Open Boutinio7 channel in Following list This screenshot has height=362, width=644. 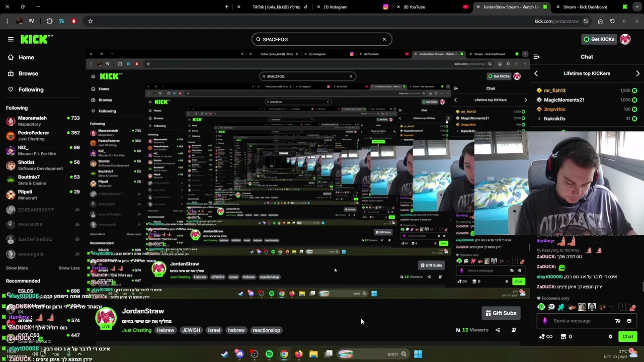(43, 180)
